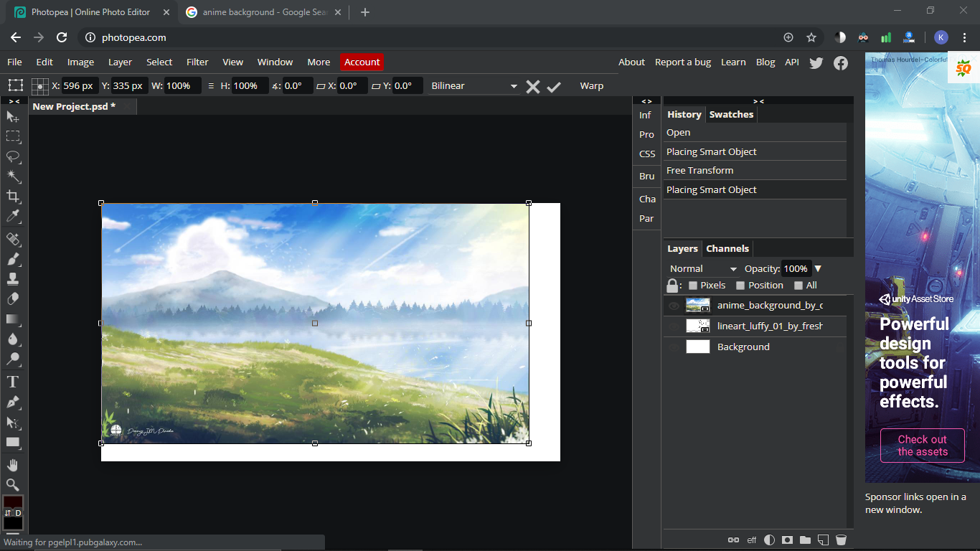The width and height of the screenshot is (980, 551).
Task: Bookmark this page with the star icon
Action: pos(811,37)
